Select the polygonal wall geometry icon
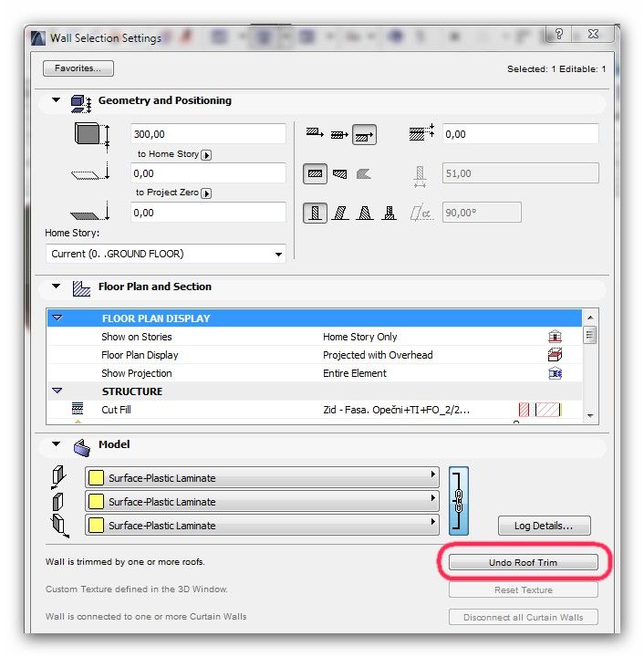The width and height of the screenshot is (644, 657). coord(390,214)
